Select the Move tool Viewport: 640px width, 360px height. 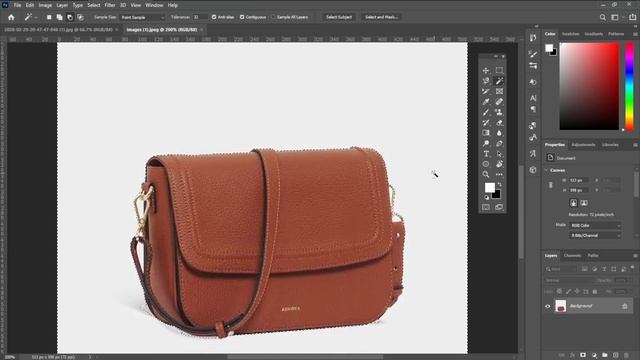tap(486, 71)
